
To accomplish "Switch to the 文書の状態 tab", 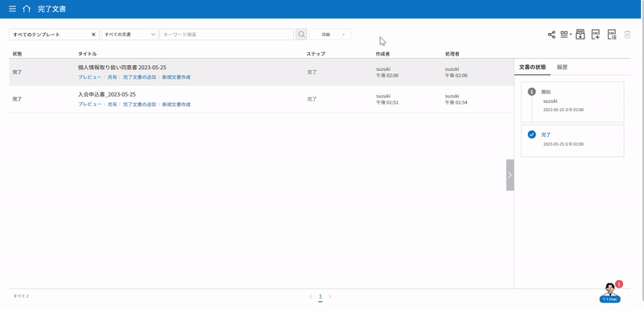I will (x=532, y=67).
